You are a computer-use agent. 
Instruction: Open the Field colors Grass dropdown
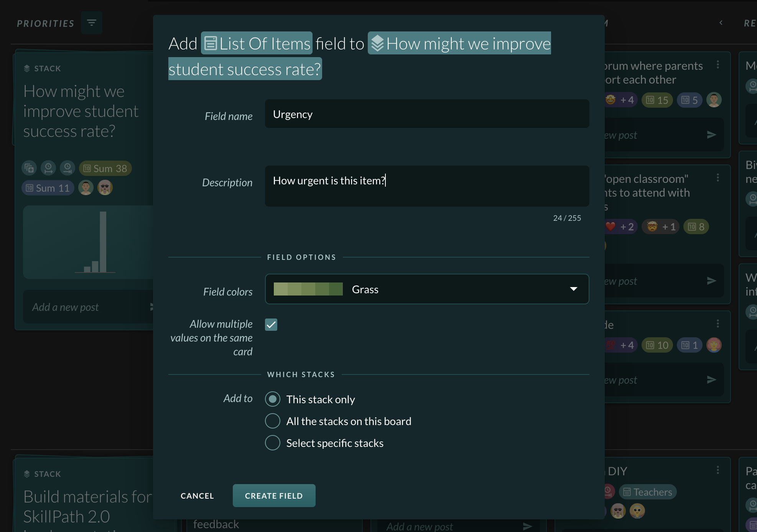(427, 289)
